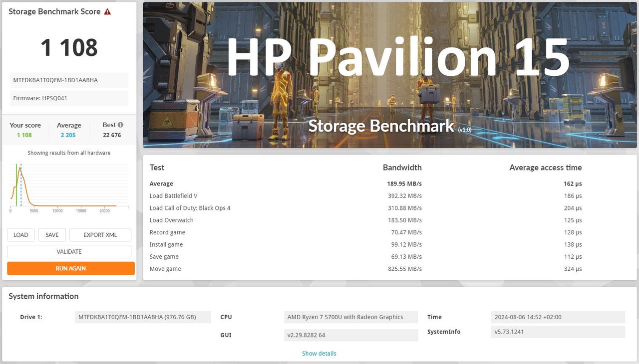The image size is (639, 364).
Task: Click the VALIDATE button
Action: (69, 252)
